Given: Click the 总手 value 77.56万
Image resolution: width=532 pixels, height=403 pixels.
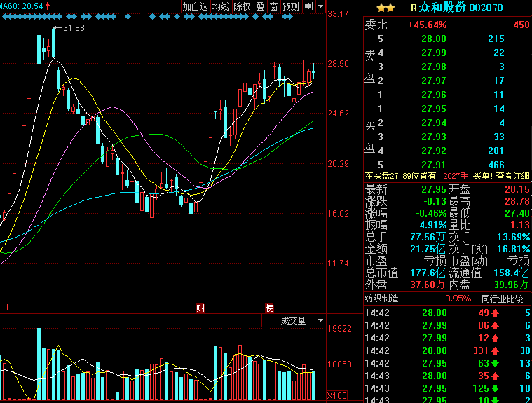Looking at the screenshot, I should [428, 237].
